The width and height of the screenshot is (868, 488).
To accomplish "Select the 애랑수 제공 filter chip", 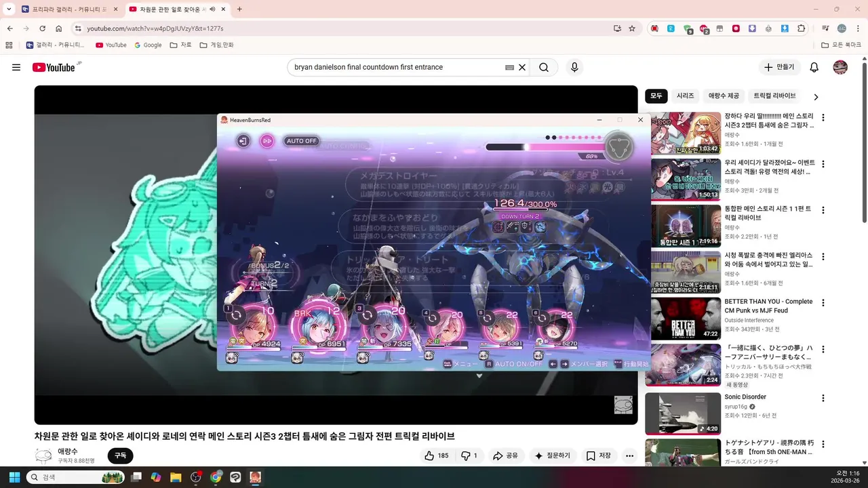I will 724,96.
